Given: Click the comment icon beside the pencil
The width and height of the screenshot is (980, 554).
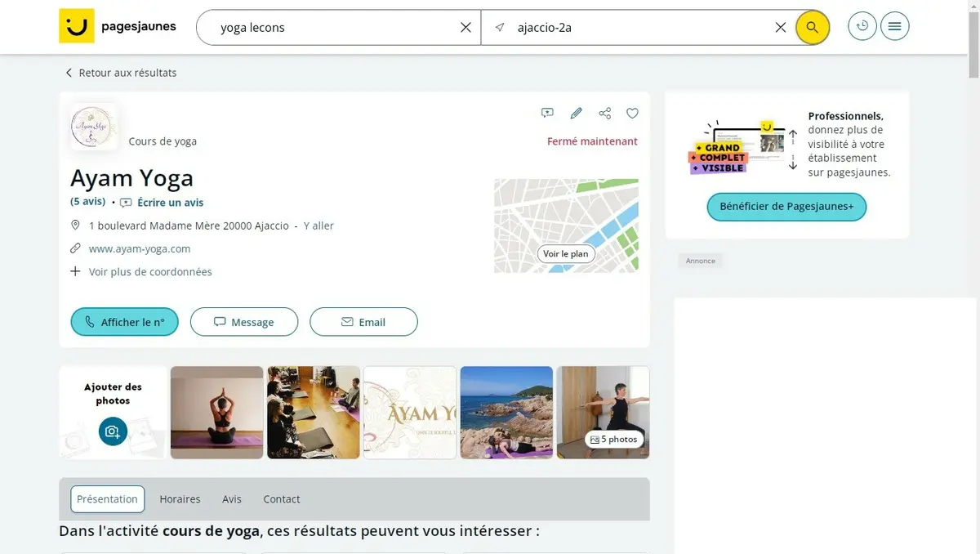Looking at the screenshot, I should click(x=547, y=114).
